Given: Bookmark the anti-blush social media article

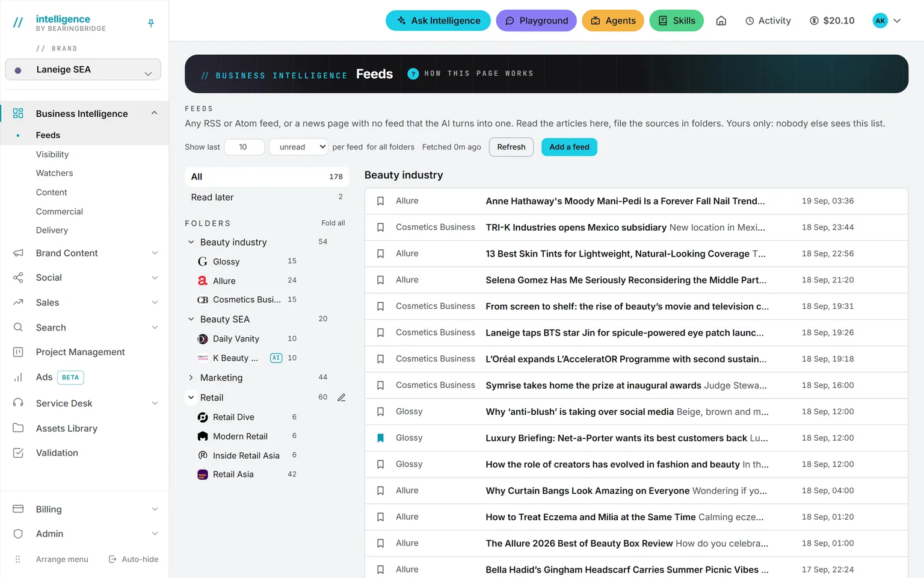Looking at the screenshot, I should [380, 412].
